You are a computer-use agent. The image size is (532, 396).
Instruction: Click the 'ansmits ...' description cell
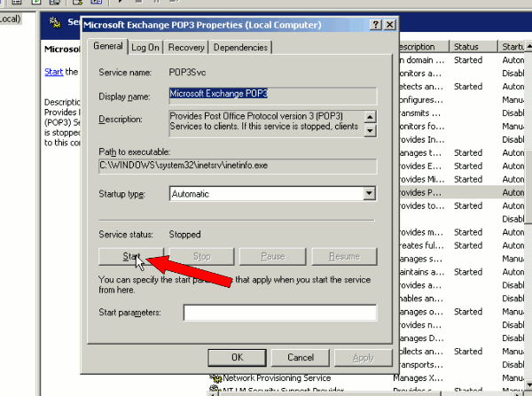(x=420, y=113)
